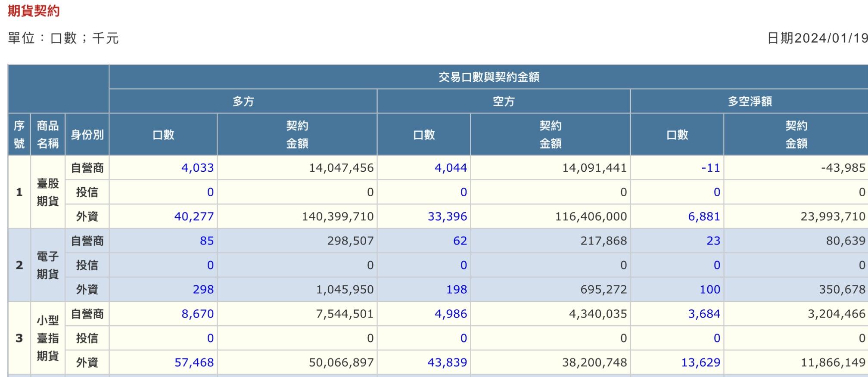868x377 pixels.
Task: Click the -11 net lots link
Action: click(x=711, y=168)
